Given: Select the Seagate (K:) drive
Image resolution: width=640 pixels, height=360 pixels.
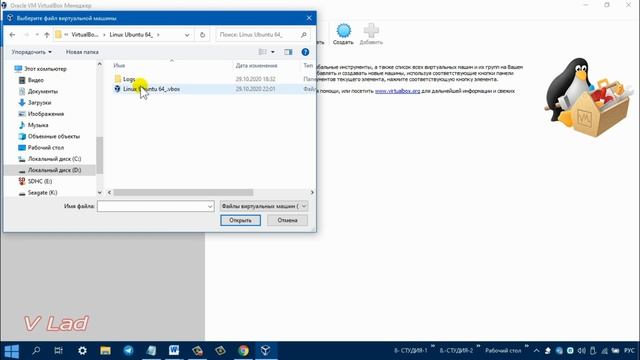Looking at the screenshot, I should (x=42, y=192).
